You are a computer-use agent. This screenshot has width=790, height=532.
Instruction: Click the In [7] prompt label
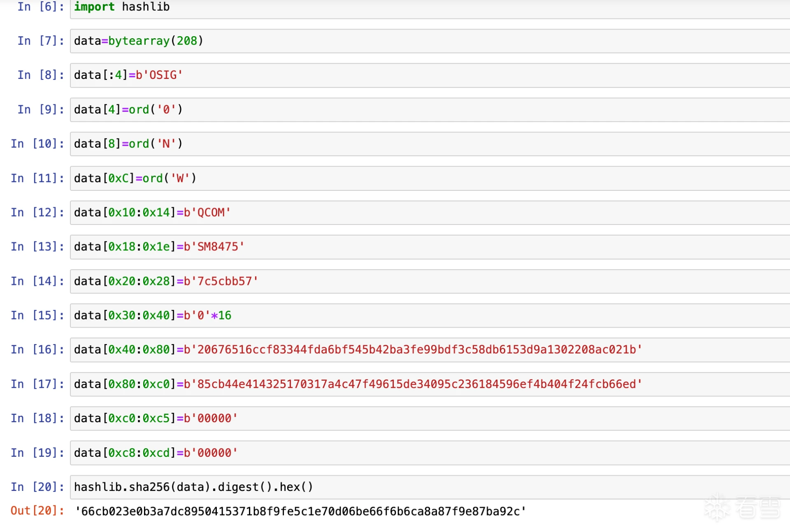41,41
